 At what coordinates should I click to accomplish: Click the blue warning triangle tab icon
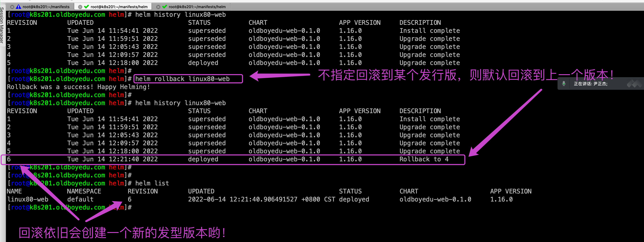coord(19,7)
